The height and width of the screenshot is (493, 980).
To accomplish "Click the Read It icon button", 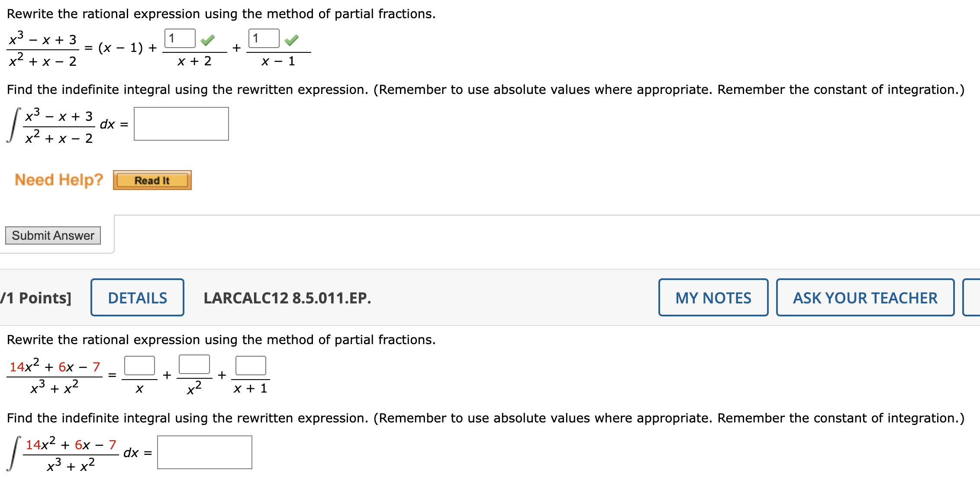I will [x=152, y=180].
